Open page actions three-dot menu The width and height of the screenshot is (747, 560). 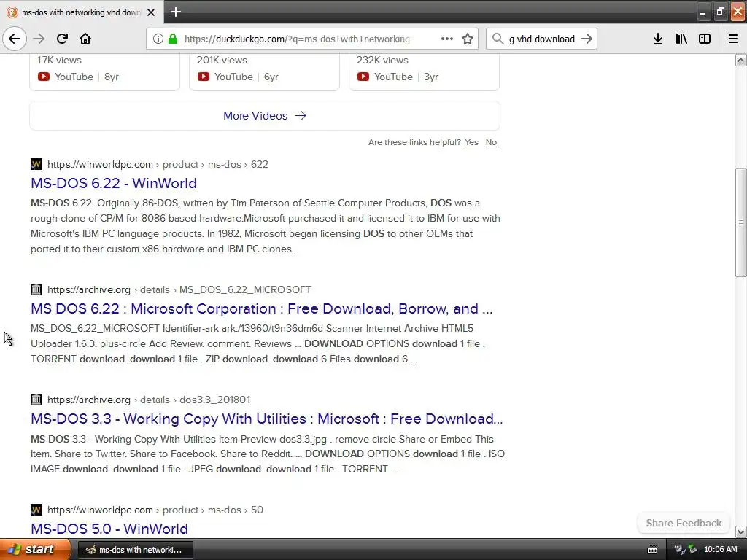point(447,39)
